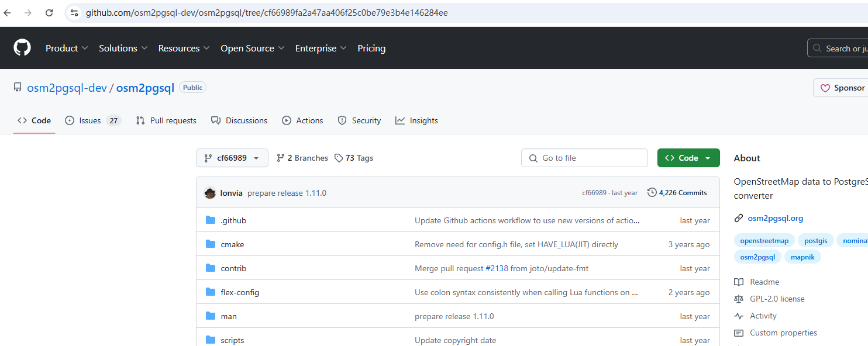Screen dimensions: 868x346
Task: Open the scripts folder name
Action: pyautogui.click(x=232, y=340)
